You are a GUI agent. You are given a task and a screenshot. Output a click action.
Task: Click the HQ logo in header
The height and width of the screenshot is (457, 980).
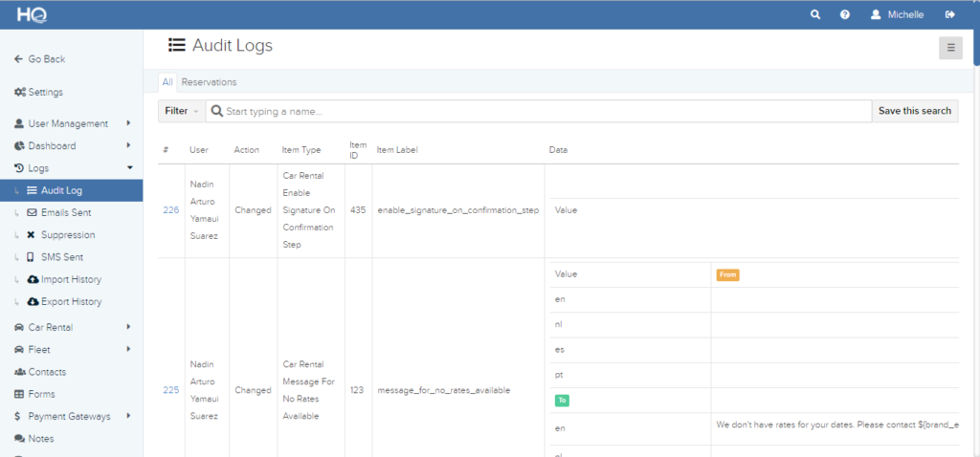(32, 15)
